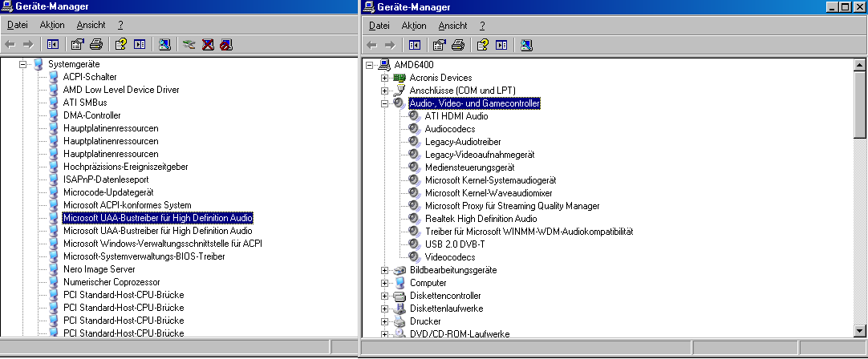Click scroll-down arrow in right window scrollbar
Screen dimensions: 868x359
(860, 331)
